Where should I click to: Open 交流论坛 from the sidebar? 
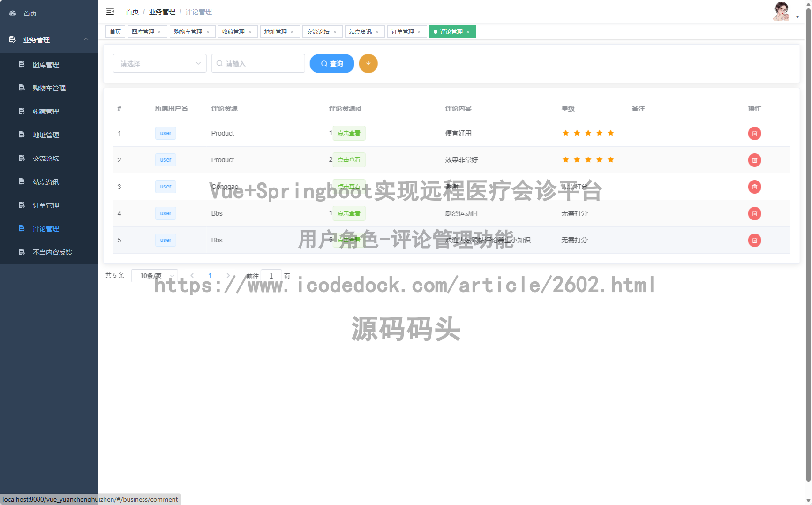click(45, 158)
